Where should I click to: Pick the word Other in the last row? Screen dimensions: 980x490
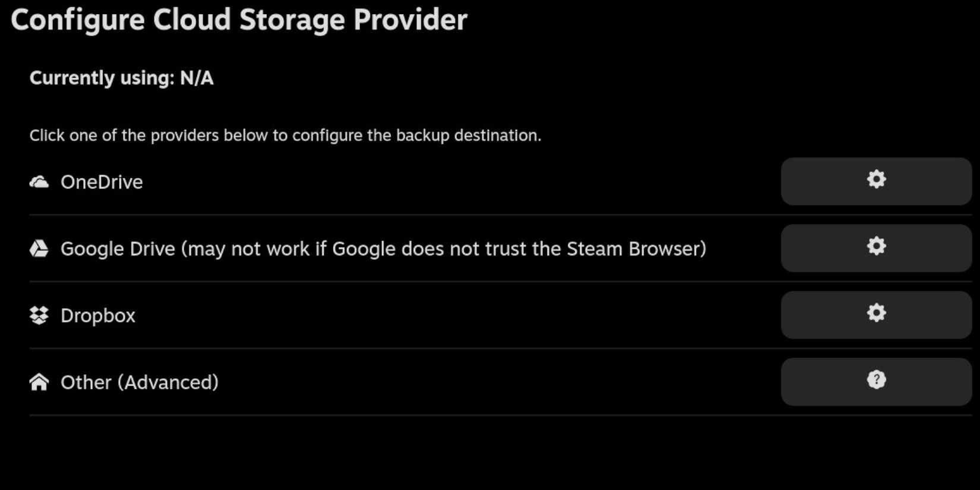point(86,382)
